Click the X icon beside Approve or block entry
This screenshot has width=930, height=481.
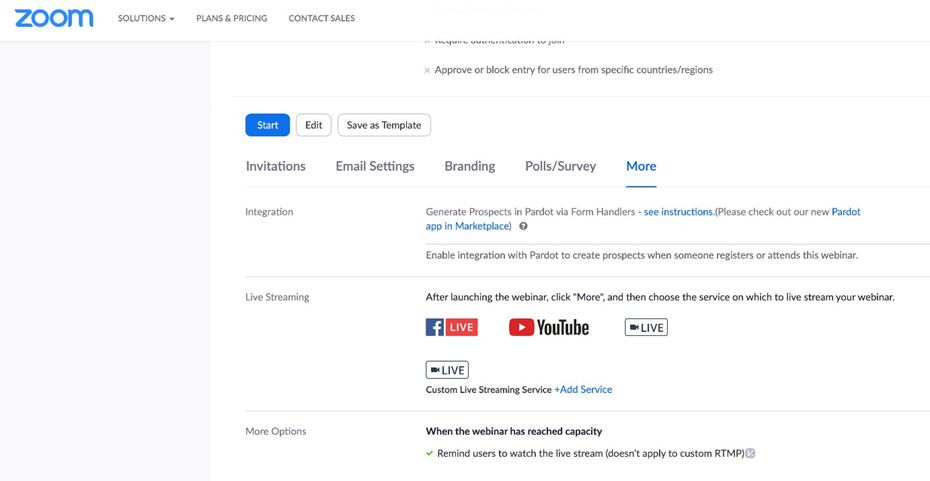coord(427,71)
